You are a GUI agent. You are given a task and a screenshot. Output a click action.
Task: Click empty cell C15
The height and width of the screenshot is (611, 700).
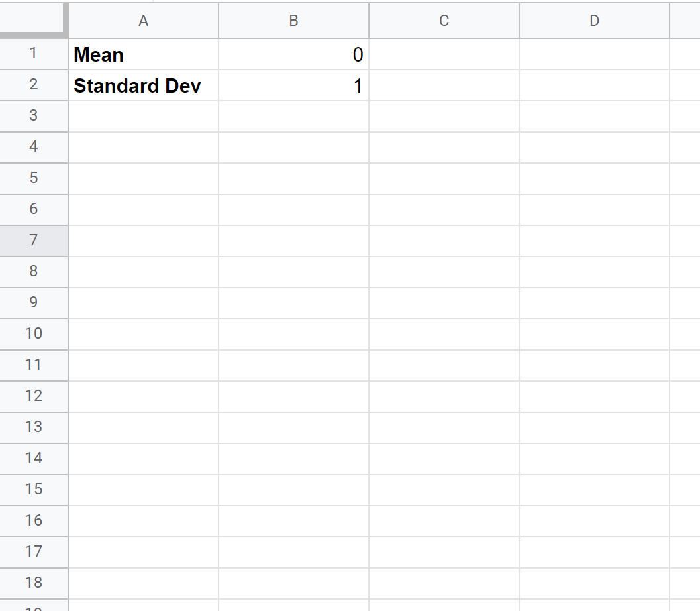[x=444, y=489]
